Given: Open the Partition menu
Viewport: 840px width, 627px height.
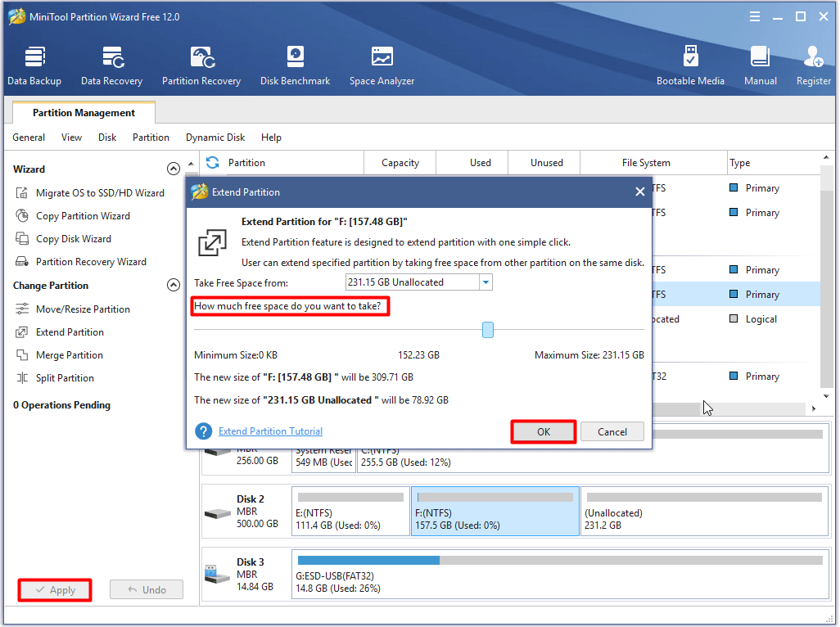Looking at the screenshot, I should [x=151, y=138].
